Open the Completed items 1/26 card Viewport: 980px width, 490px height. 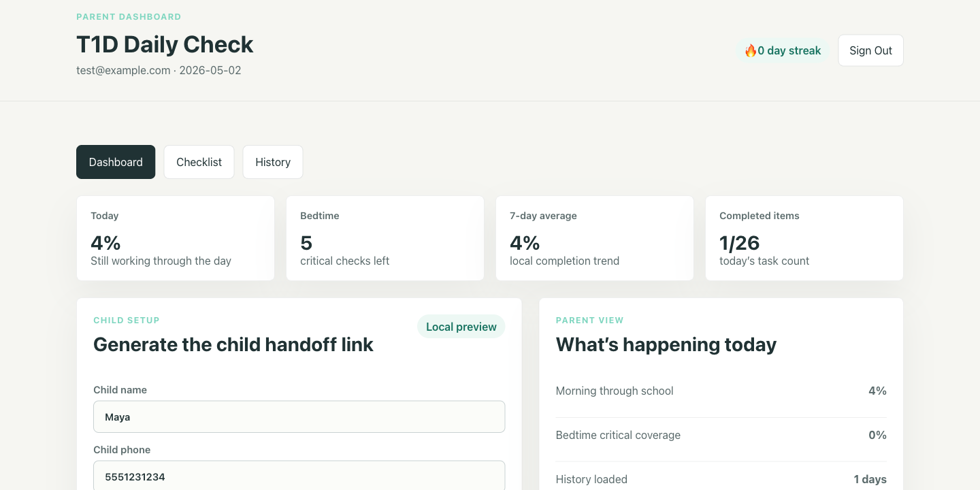tap(804, 238)
